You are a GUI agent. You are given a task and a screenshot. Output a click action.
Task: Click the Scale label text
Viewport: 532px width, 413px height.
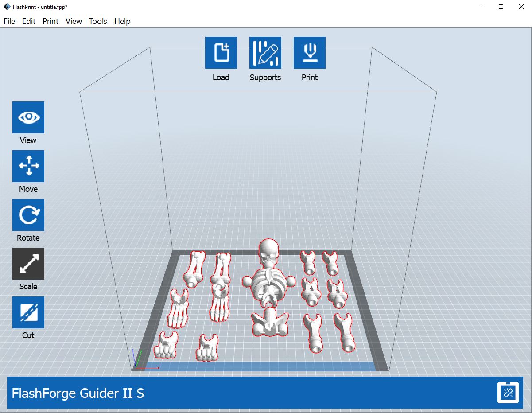28,287
